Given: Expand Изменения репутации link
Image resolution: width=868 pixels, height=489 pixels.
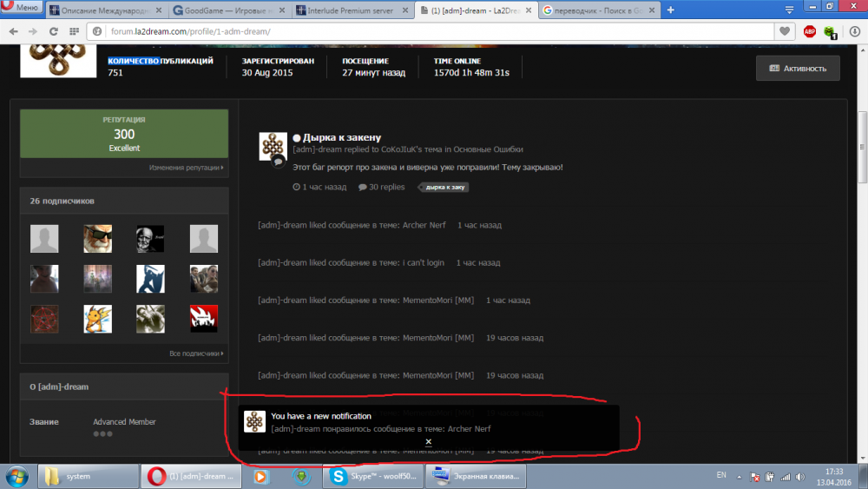Looking at the screenshot, I should [186, 168].
